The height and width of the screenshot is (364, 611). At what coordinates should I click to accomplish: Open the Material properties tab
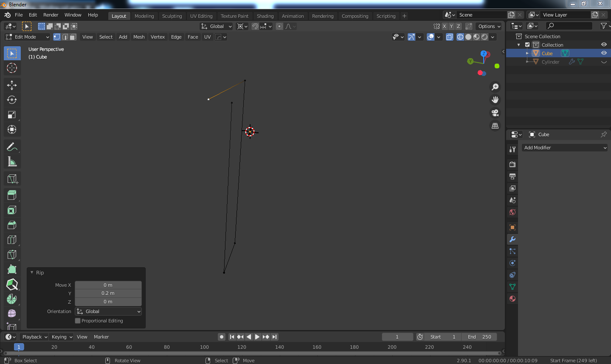tap(512, 299)
